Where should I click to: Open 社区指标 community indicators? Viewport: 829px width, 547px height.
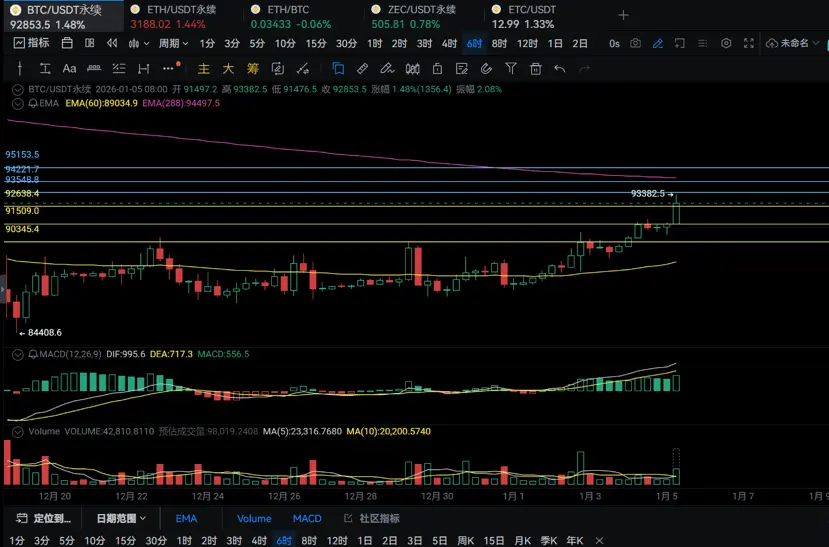[372, 518]
